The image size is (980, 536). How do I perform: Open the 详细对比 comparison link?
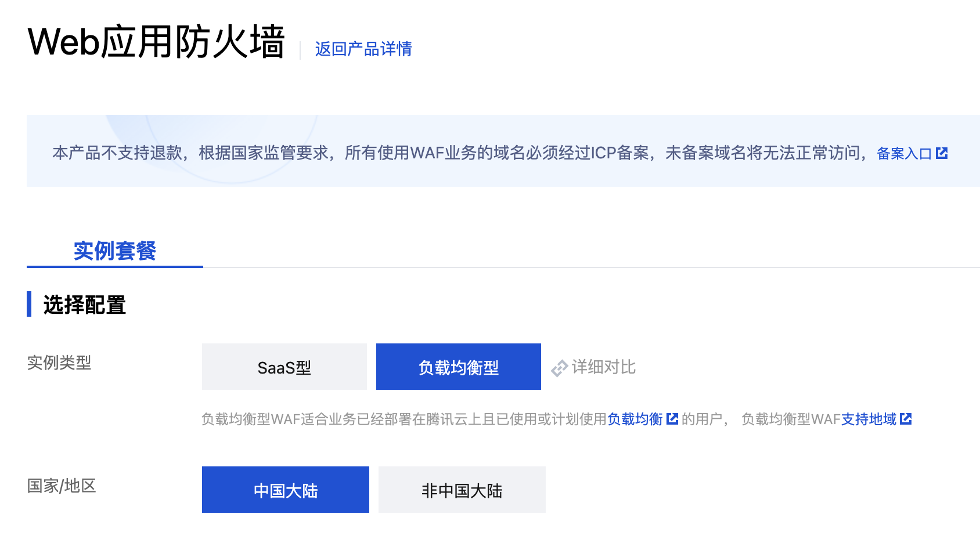604,367
